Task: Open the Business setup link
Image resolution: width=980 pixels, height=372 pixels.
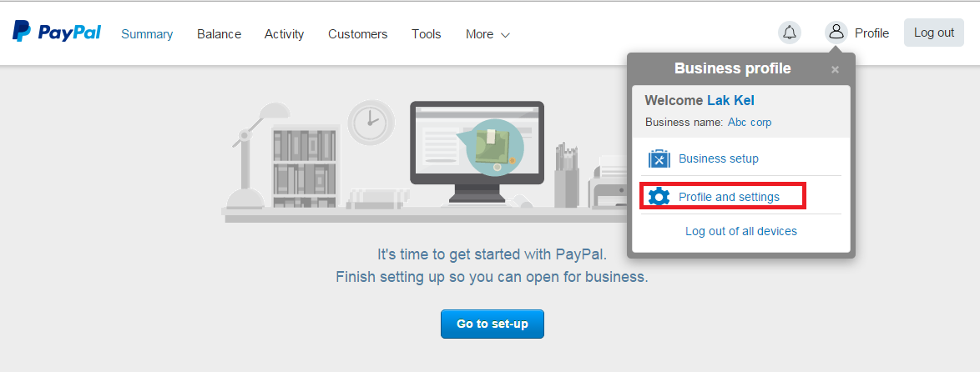Action: point(718,158)
